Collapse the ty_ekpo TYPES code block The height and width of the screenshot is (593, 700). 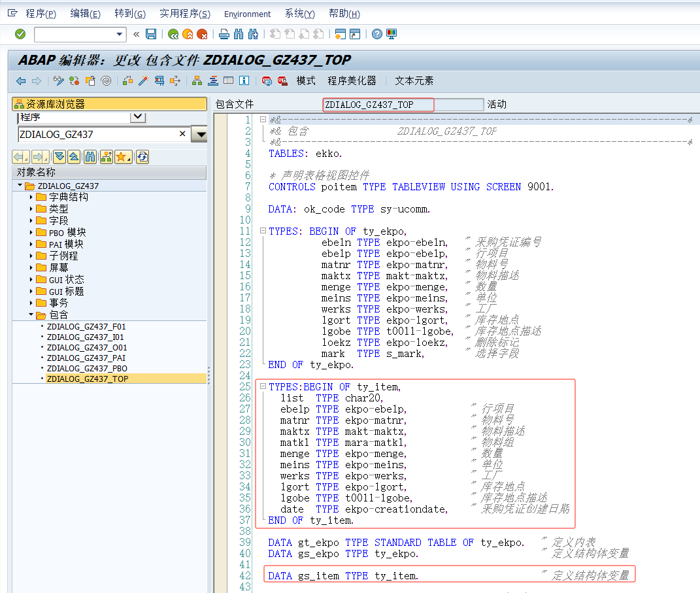tap(263, 231)
